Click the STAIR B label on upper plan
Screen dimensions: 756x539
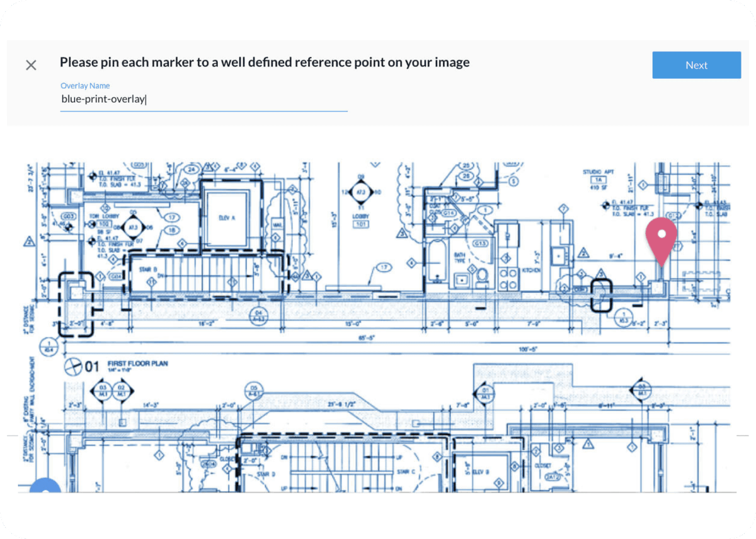(148, 268)
